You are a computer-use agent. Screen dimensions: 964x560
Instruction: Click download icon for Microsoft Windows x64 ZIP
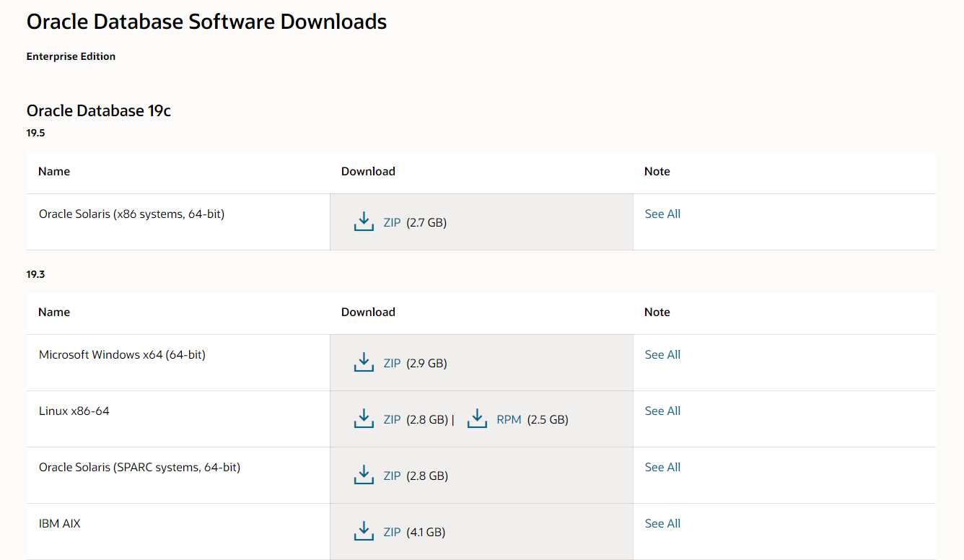(364, 362)
